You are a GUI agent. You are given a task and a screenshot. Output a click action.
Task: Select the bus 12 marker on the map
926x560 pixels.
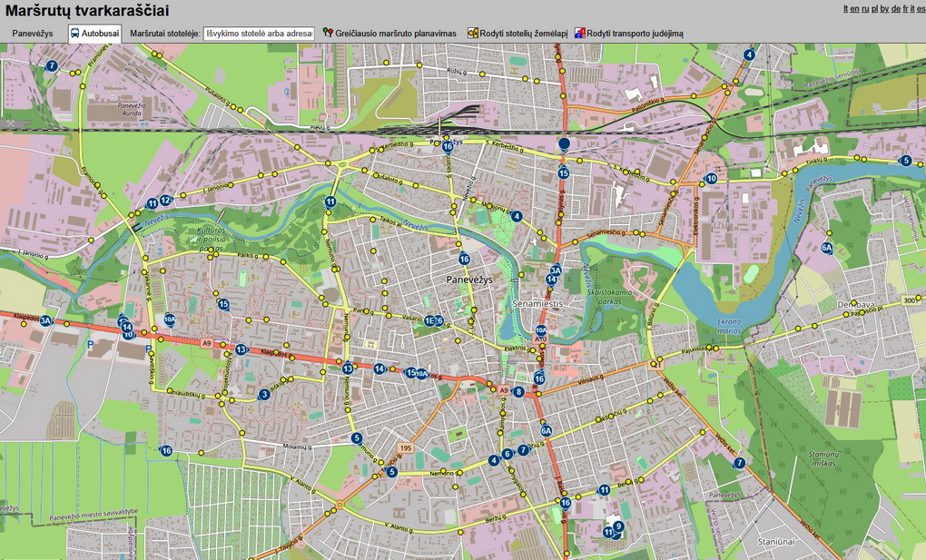click(165, 201)
